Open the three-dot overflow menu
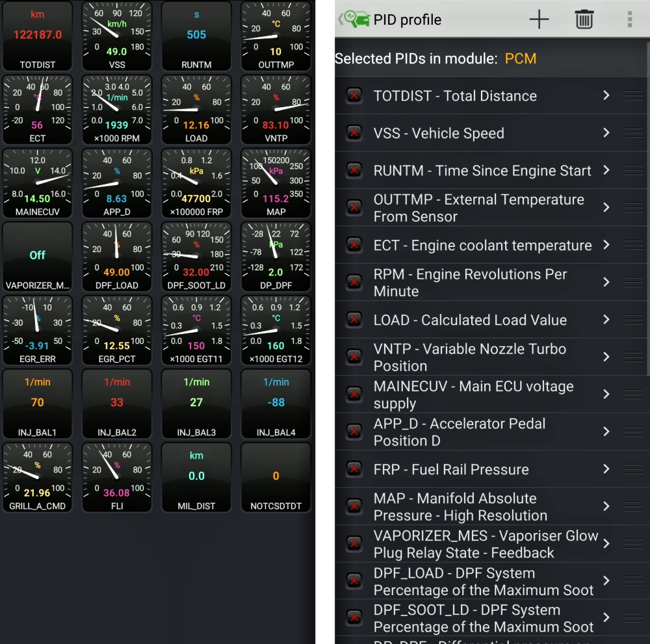650x644 pixels. [x=629, y=19]
